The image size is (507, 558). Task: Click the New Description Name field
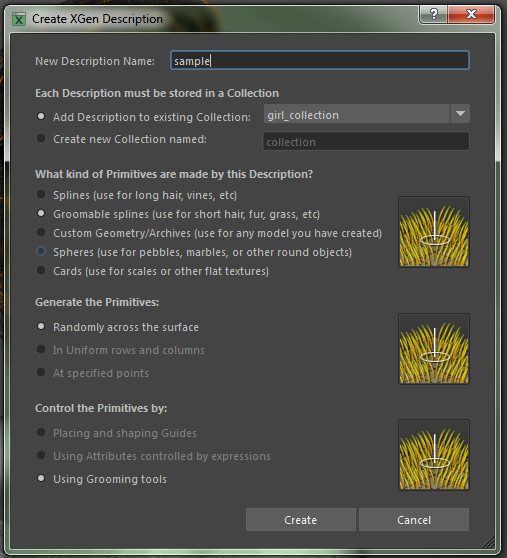click(320, 60)
